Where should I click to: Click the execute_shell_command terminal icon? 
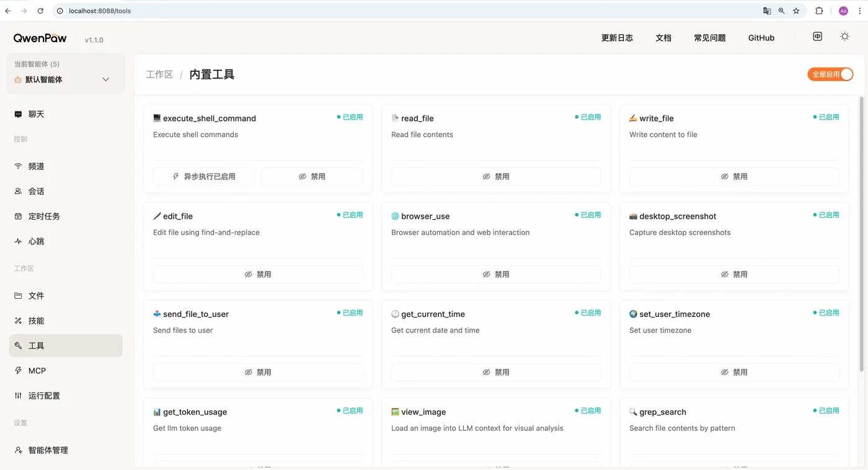[157, 118]
